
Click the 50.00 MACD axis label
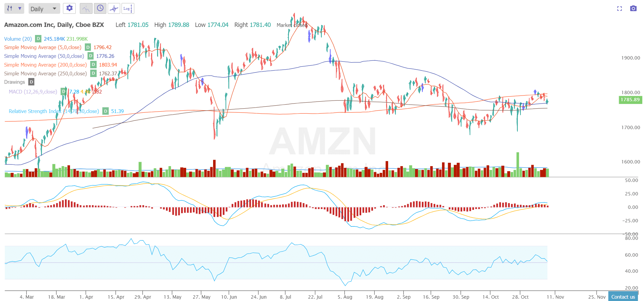pyautogui.click(x=632, y=180)
